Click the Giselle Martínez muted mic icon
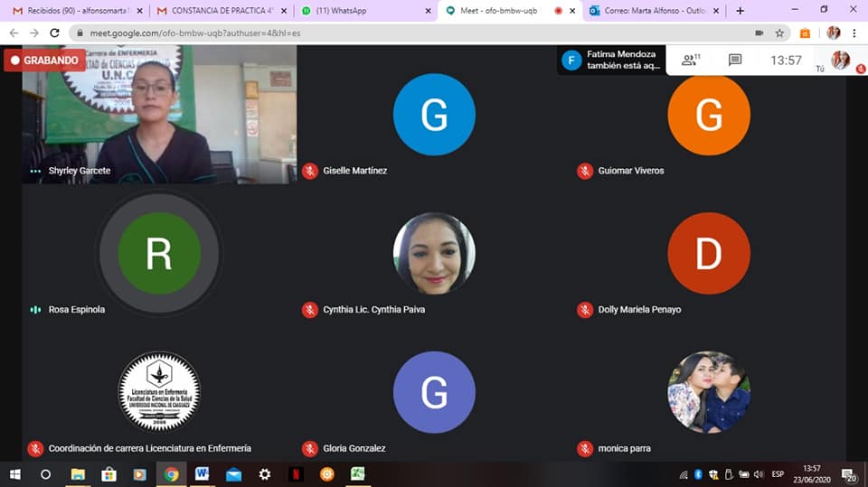 pos(310,171)
